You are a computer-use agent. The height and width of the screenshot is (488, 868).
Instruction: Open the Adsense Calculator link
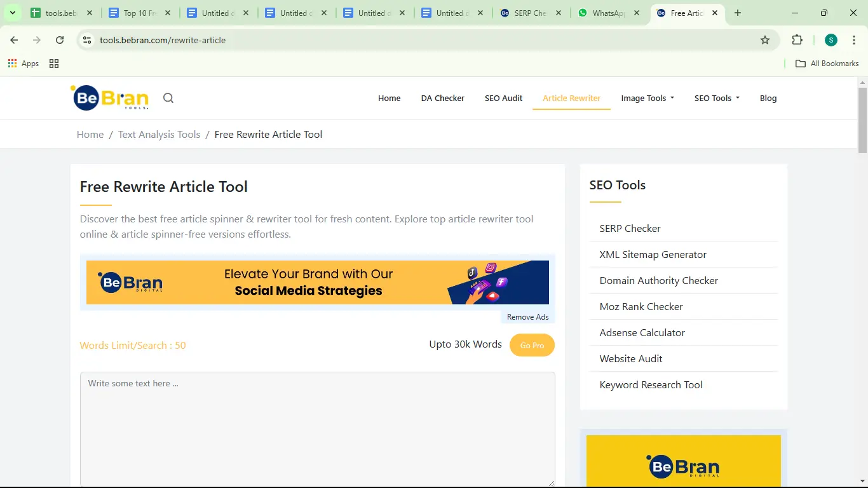[x=642, y=332]
